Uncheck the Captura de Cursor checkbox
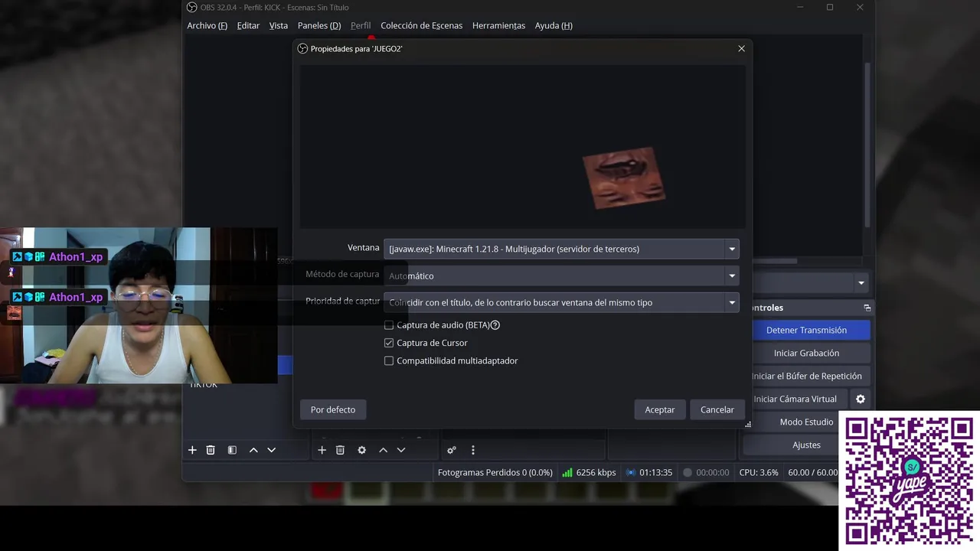The image size is (980, 551). (x=389, y=343)
